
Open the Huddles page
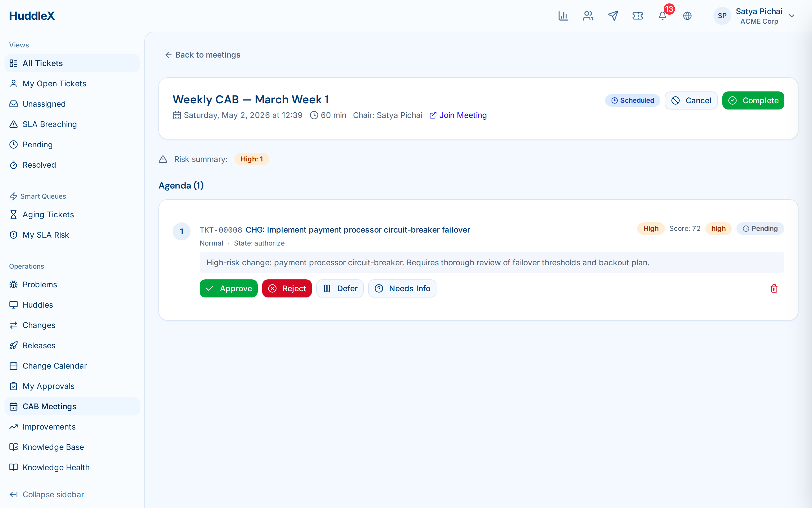pos(72,305)
